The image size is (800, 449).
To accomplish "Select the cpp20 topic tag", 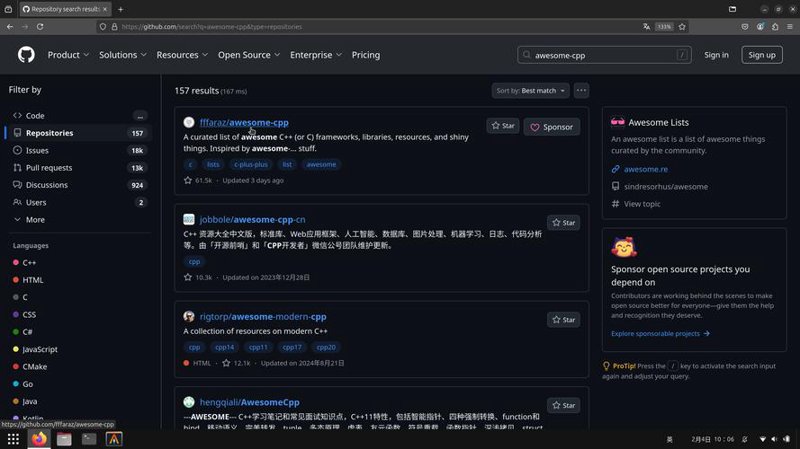I will 326,347.
